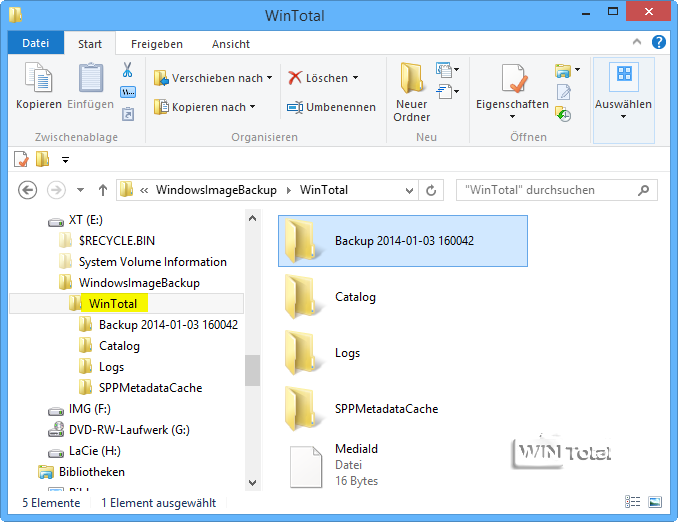Select the SPPMetadataCache folder in file pane
The width and height of the screenshot is (678, 522).
coord(403,409)
